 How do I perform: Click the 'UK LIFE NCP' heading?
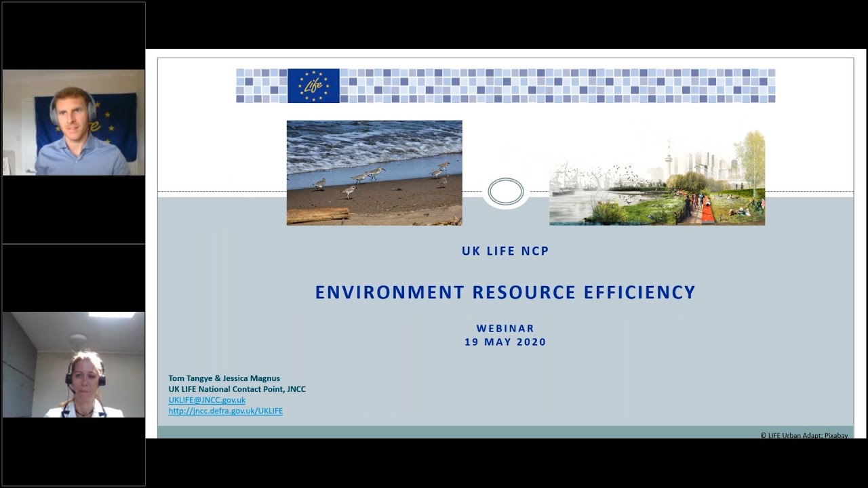pos(505,251)
